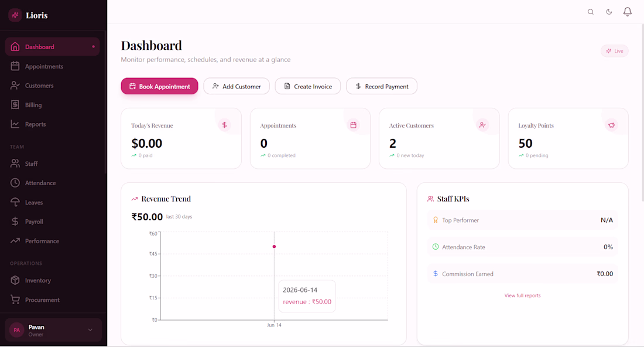Click the Appointments calendar icon in sidebar
Screen dimensions: 644x347
(x=15, y=66)
